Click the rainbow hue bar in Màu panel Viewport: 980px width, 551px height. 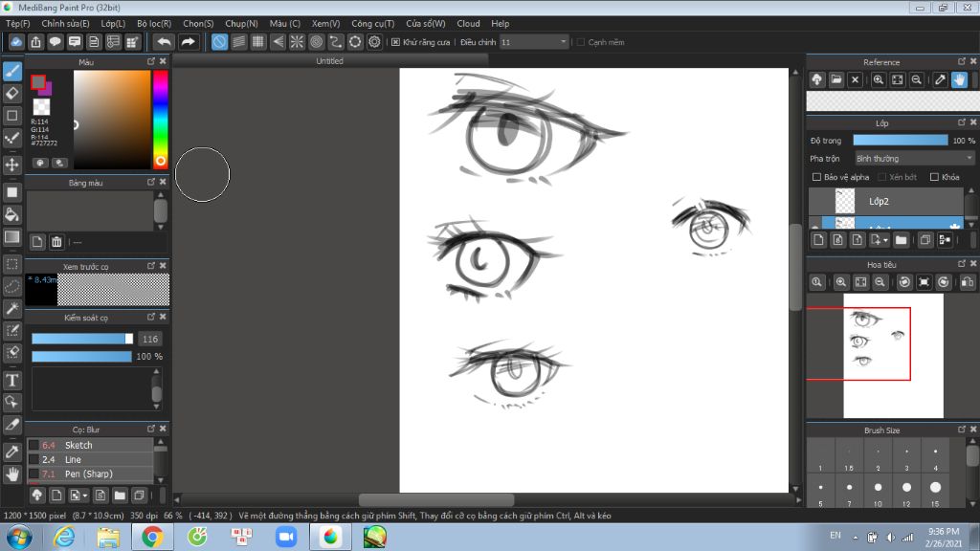click(161, 120)
